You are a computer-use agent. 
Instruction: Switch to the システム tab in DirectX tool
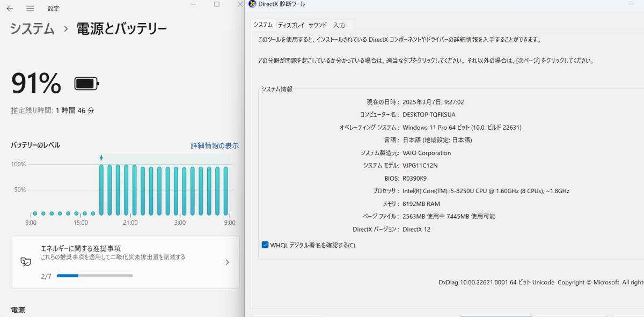pyautogui.click(x=263, y=25)
